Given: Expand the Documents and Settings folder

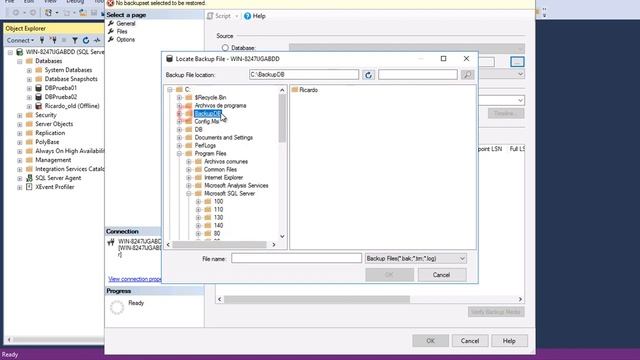Looking at the screenshot, I should click(x=179, y=138).
